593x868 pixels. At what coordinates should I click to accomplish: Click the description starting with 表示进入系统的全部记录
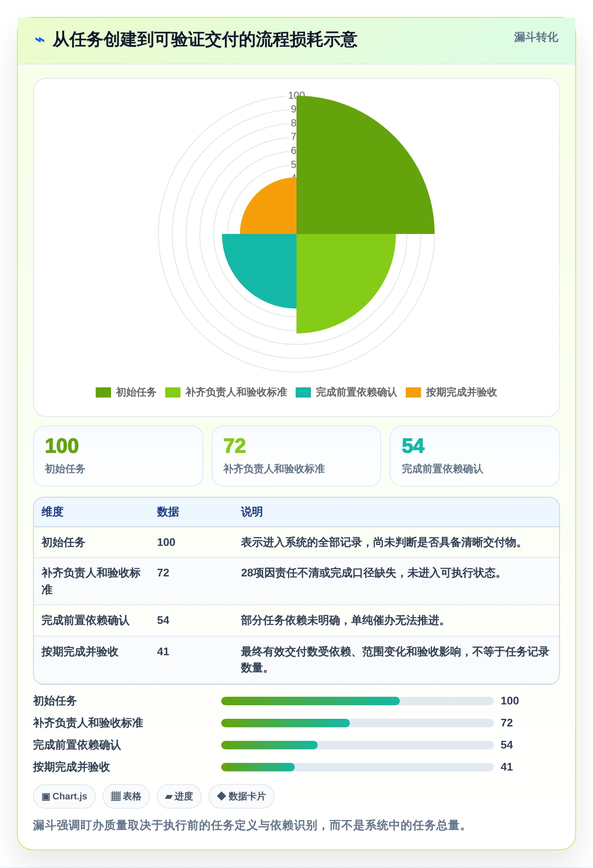point(382,542)
